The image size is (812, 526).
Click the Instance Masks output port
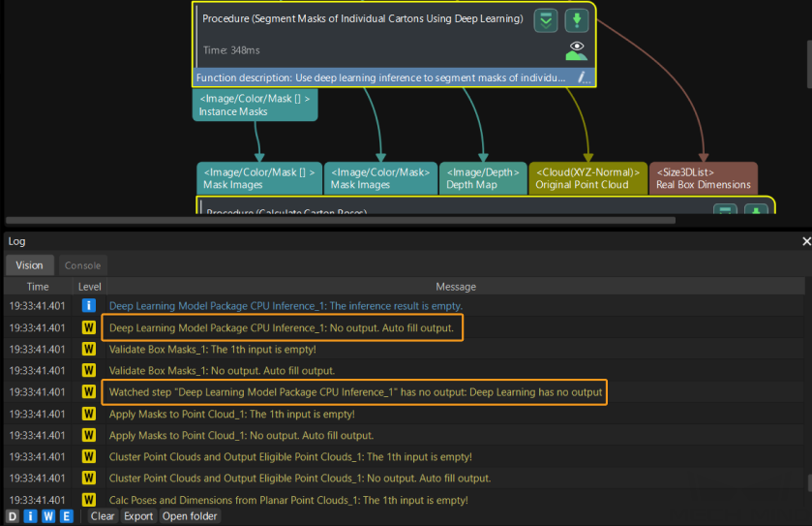point(255,105)
